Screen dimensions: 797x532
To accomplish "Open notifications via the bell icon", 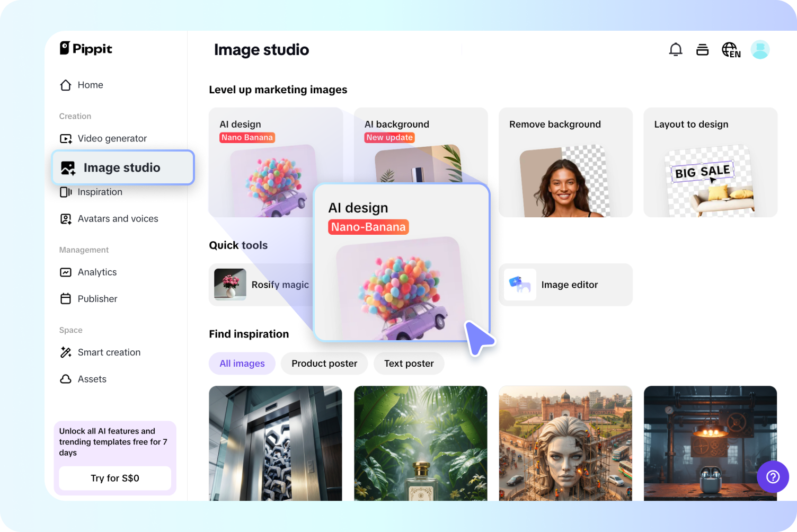I will (676, 49).
